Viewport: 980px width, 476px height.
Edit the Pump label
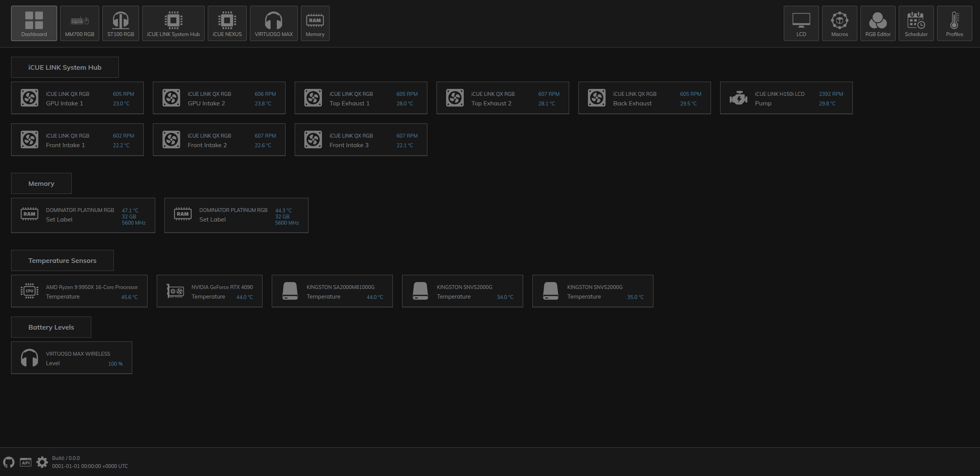point(763,103)
